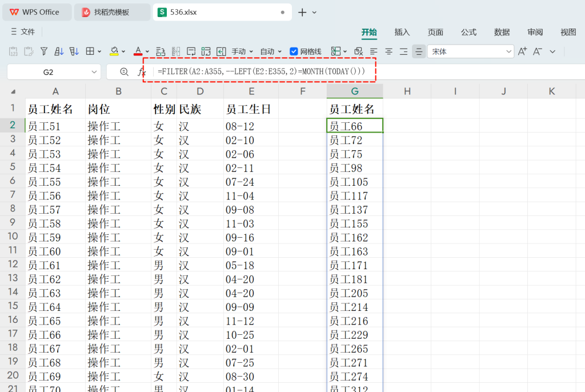The width and height of the screenshot is (585, 392).
Task: Click the highlighted justify alignment icon
Action: (x=419, y=51)
